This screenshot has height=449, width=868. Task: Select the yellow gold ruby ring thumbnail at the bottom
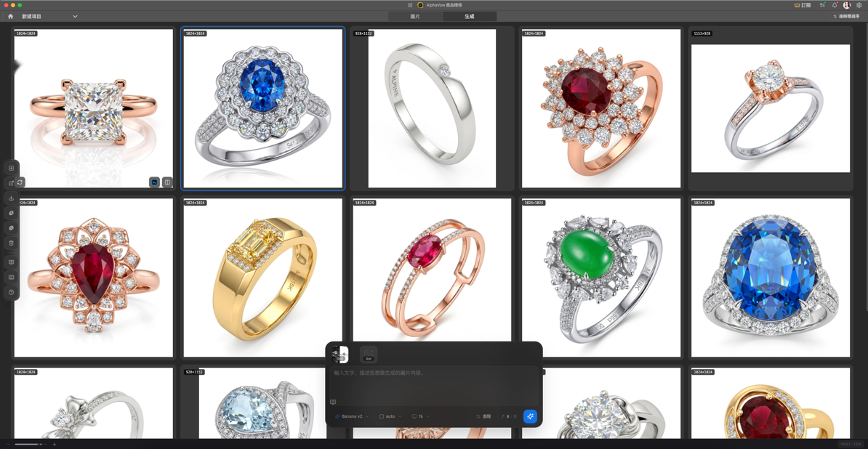(771, 404)
